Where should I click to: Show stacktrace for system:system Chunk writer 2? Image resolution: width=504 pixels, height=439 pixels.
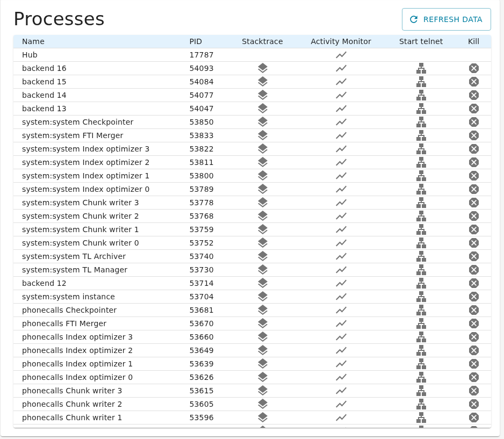[x=263, y=217]
